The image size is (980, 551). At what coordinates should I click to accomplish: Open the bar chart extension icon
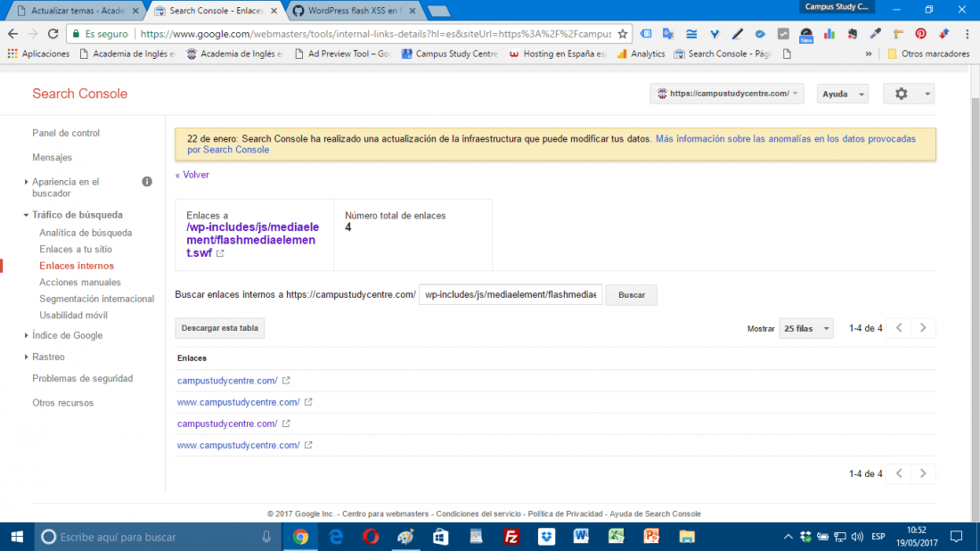(829, 34)
